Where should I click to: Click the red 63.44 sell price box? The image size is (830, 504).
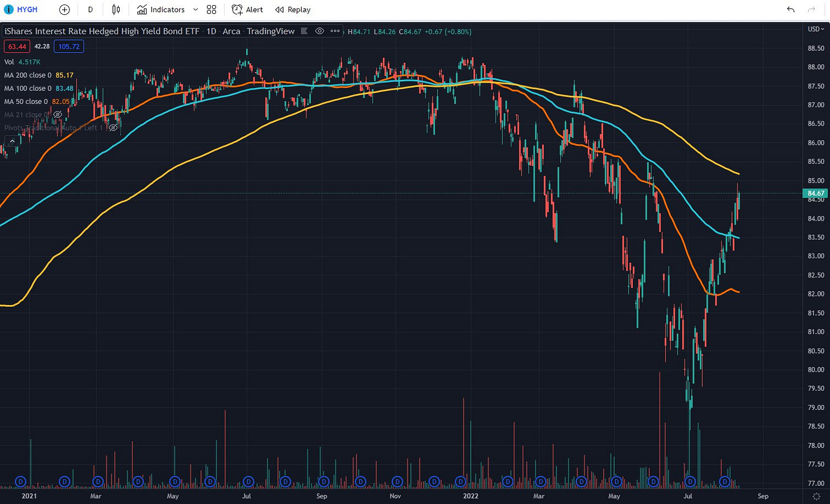(x=17, y=47)
